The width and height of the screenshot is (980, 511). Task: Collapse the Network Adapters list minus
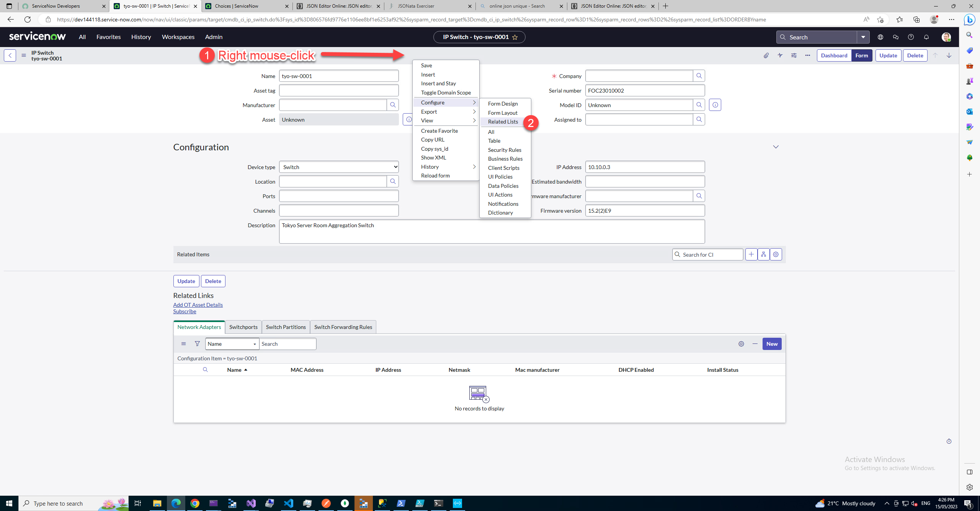pos(755,344)
